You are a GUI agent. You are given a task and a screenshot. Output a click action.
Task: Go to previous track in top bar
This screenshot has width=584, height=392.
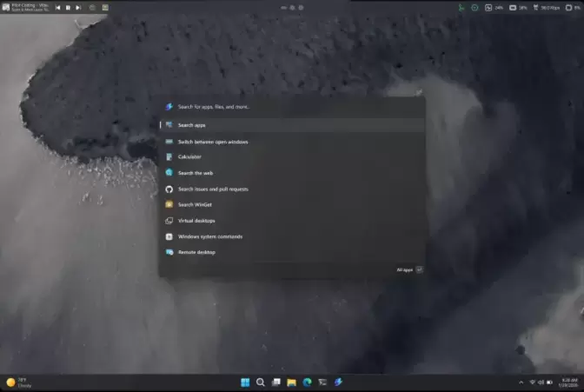point(58,8)
